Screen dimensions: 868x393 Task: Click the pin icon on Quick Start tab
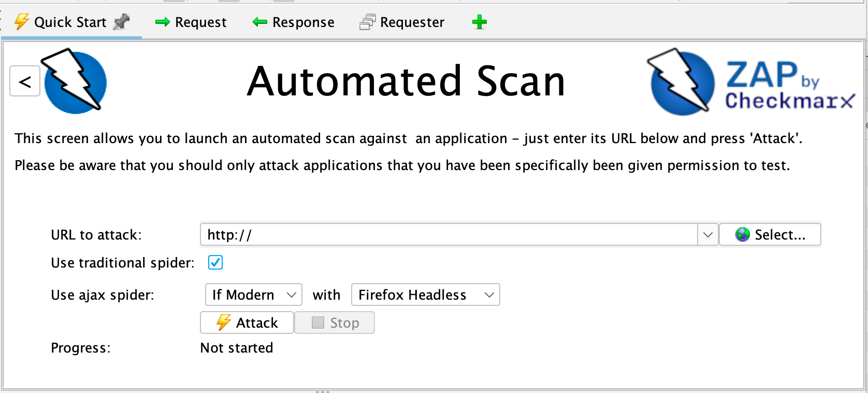click(121, 22)
